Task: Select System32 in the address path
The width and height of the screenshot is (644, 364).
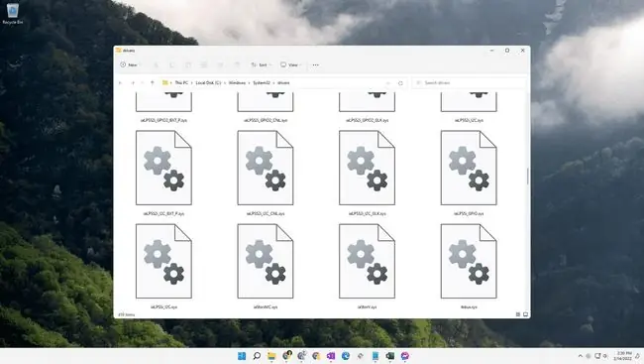Action: (x=262, y=83)
